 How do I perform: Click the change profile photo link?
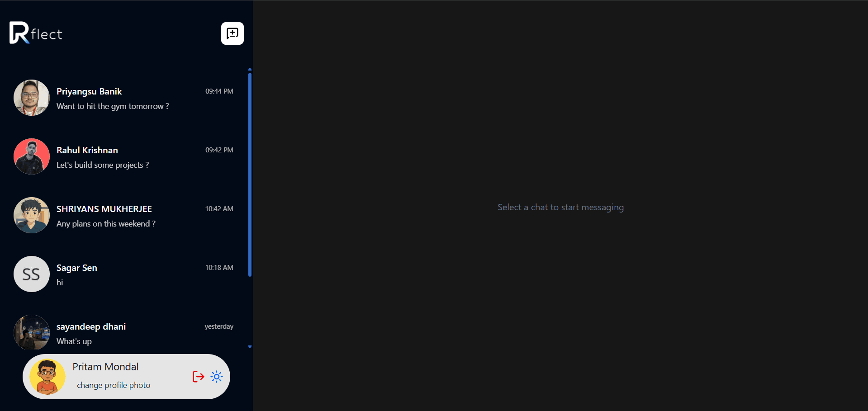pyautogui.click(x=113, y=385)
